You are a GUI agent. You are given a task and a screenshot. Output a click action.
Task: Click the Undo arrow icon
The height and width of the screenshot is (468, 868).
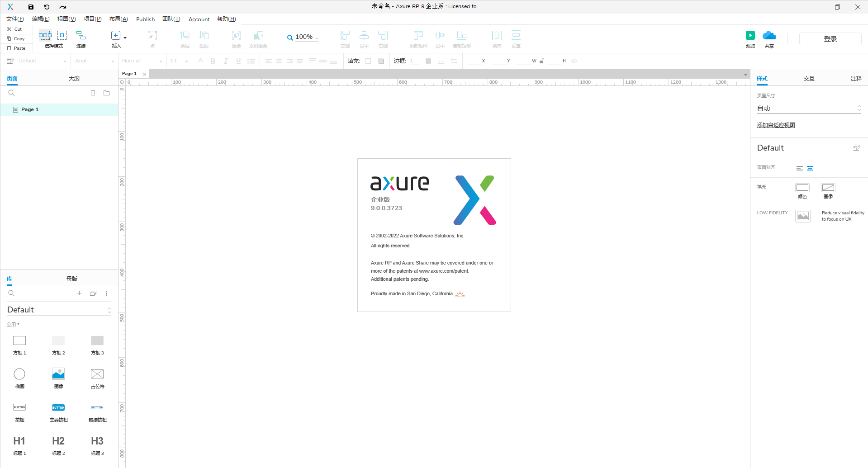click(x=47, y=7)
